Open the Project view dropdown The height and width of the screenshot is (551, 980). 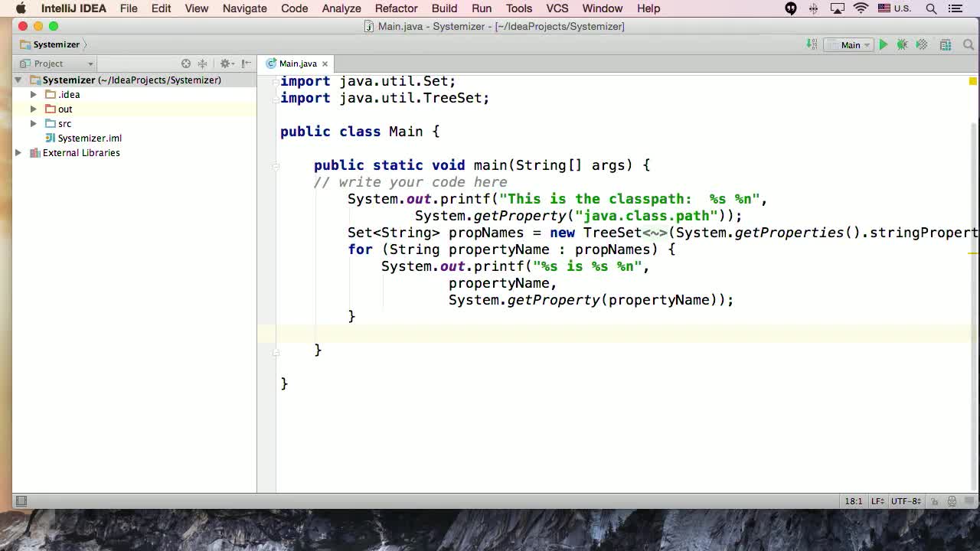point(57,64)
